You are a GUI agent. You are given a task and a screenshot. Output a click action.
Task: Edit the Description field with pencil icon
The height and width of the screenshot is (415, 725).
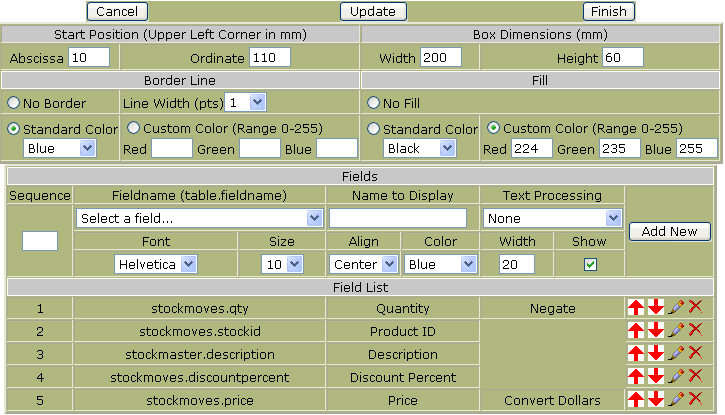pos(676,353)
